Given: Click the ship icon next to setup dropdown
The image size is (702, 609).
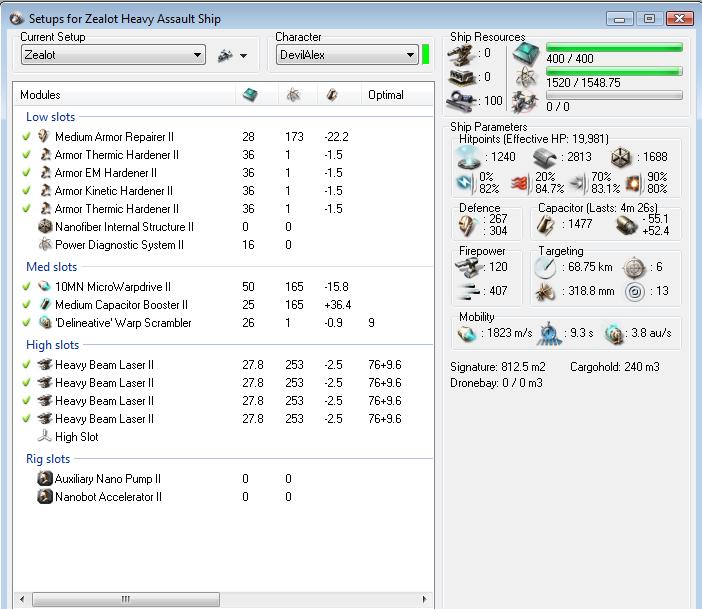Looking at the screenshot, I should point(225,56).
